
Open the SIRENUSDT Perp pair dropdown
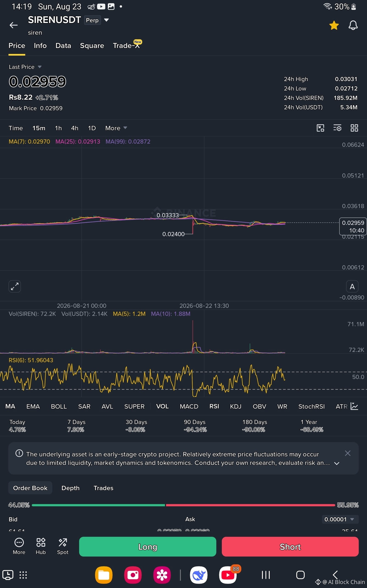[x=106, y=20]
